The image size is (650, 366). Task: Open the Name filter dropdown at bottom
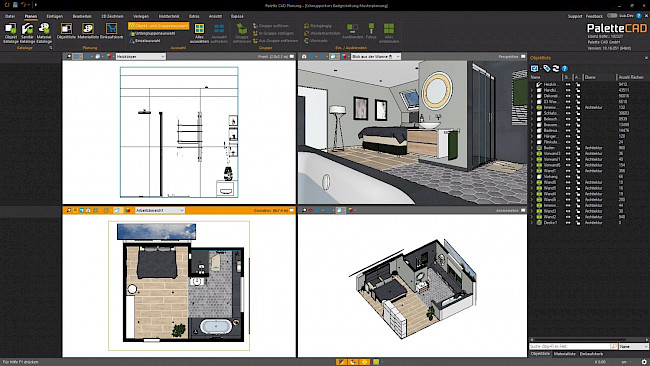[633, 346]
